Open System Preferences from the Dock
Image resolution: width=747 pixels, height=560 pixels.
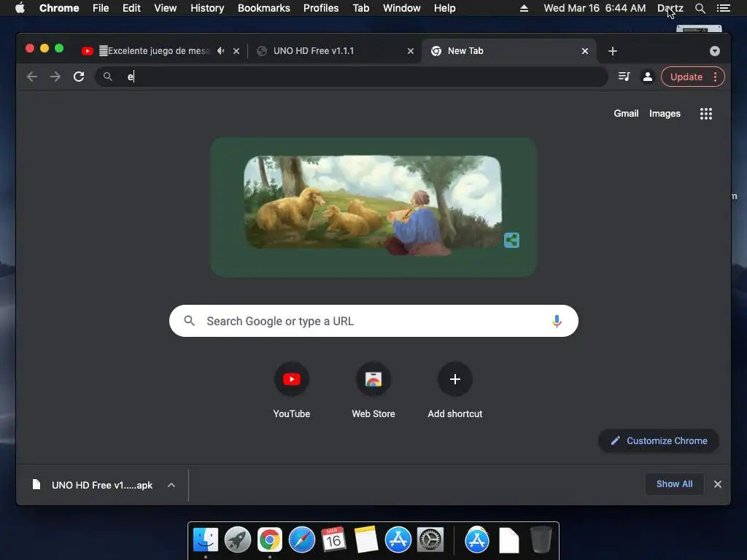[x=430, y=540]
